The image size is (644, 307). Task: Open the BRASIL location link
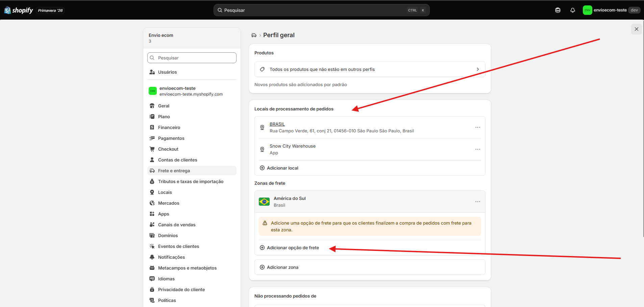click(277, 124)
